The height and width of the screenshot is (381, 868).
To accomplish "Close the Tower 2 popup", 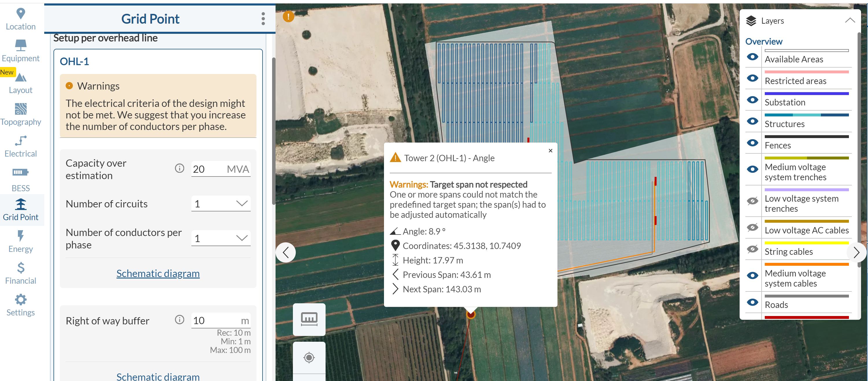I will 550,151.
